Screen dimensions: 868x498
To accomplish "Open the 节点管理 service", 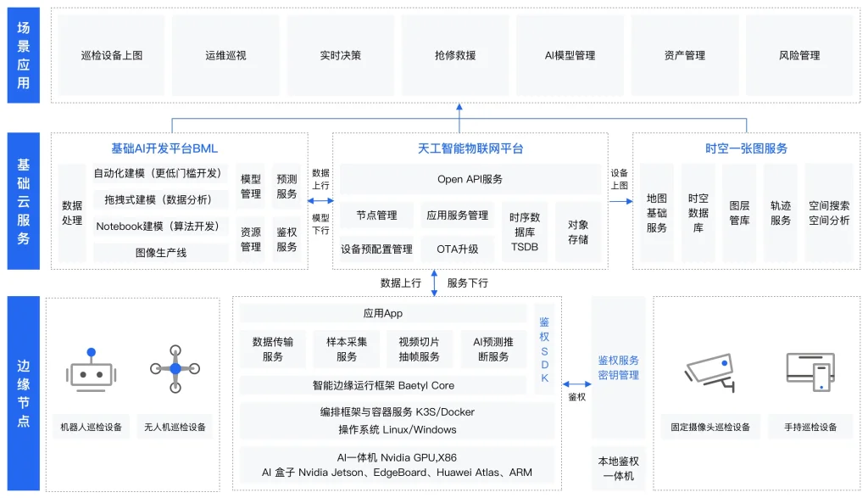I will pyautogui.click(x=376, y=215).
